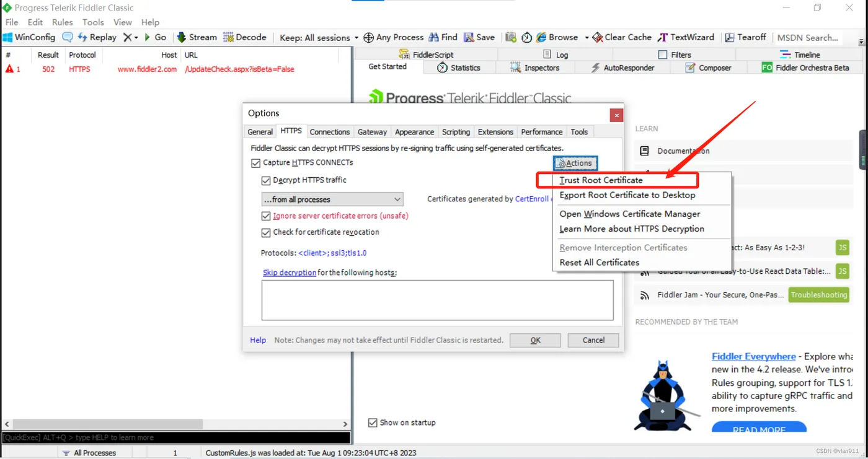
Task: Click the Skip decryption link
Action: point(289,273)
